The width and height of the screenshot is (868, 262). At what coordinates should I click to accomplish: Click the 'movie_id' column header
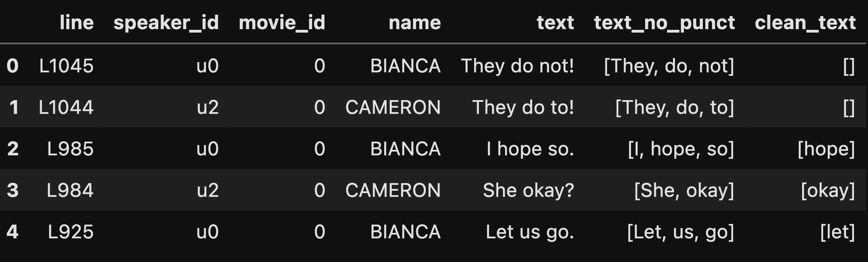click(x=282, y=23)
